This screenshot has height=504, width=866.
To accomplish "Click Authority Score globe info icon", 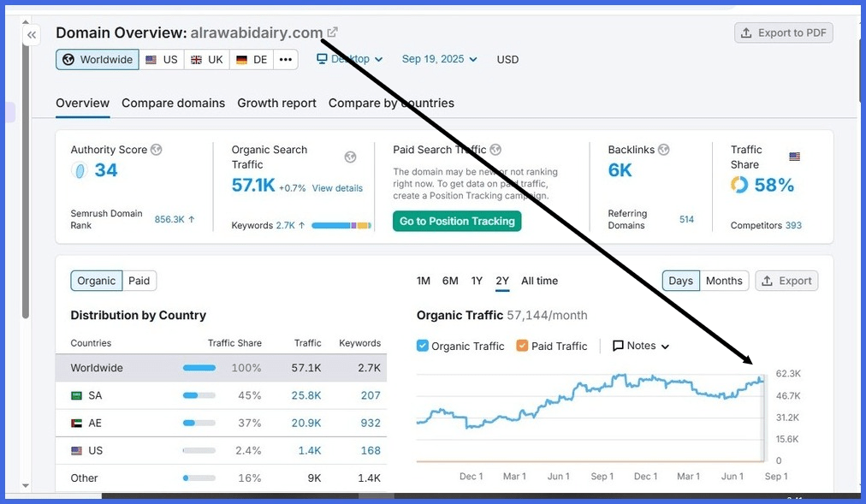I will click(x=157, y=150).
